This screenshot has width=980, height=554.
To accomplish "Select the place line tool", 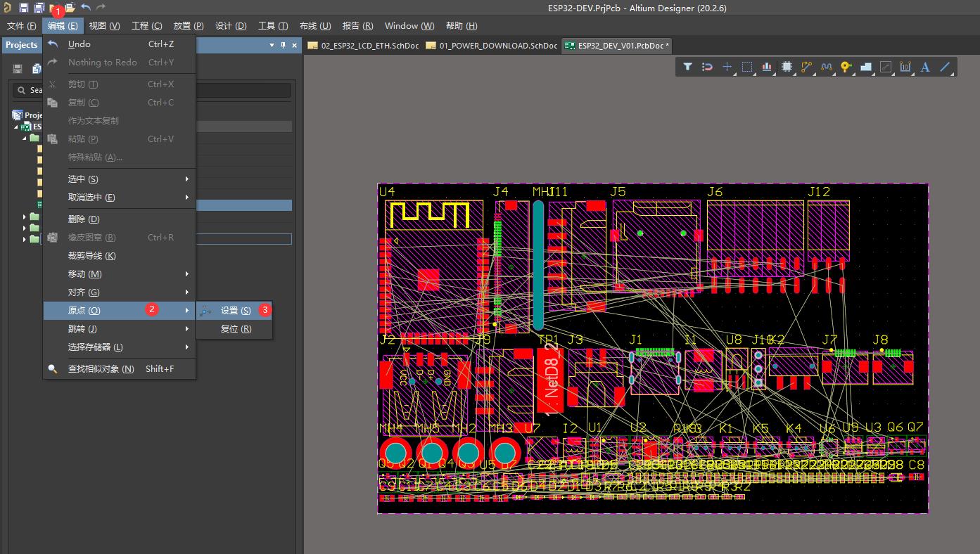I will (x=945, y=67).
